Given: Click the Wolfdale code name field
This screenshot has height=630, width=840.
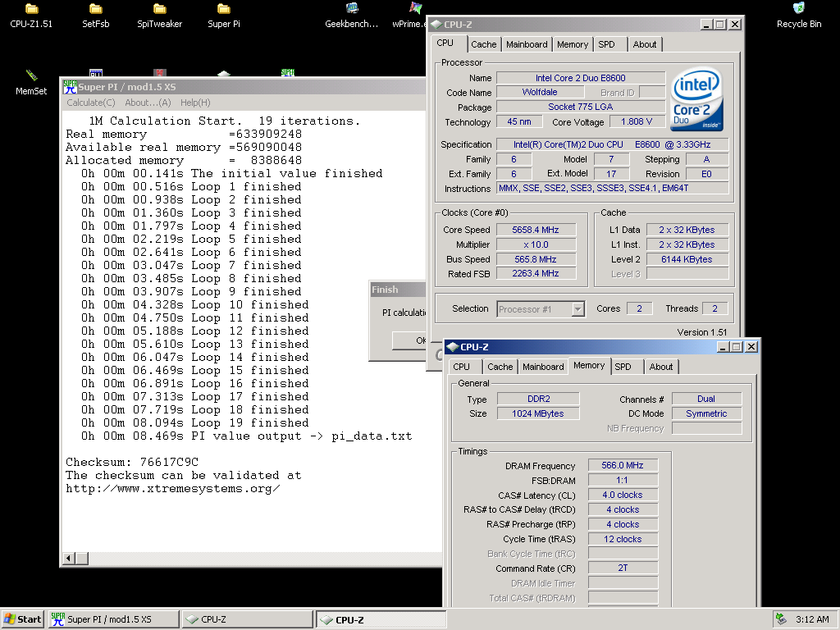Looking at the screenshot, I should point(540,92).
